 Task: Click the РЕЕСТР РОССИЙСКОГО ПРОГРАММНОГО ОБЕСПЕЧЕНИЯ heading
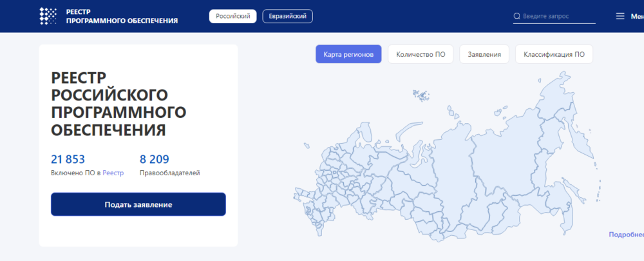pos(118,104)
